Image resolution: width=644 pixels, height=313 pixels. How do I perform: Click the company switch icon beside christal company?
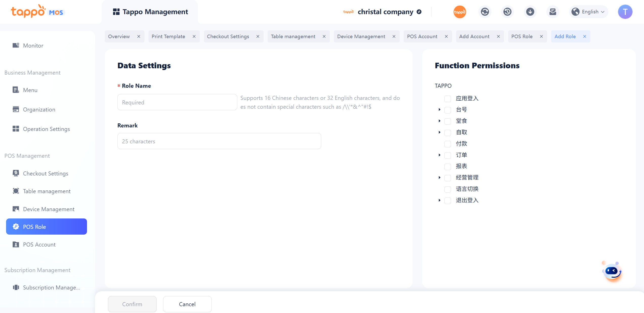point(419,12)
